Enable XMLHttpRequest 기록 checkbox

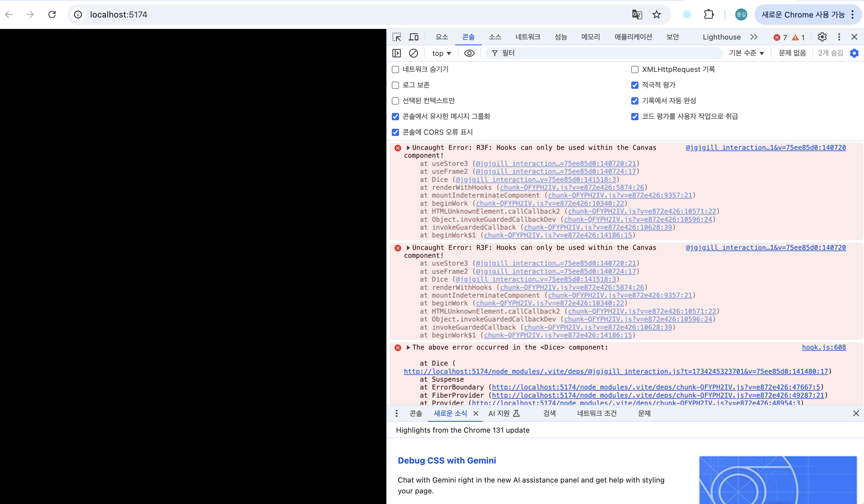pyautogui.click(x=635, y=69)
